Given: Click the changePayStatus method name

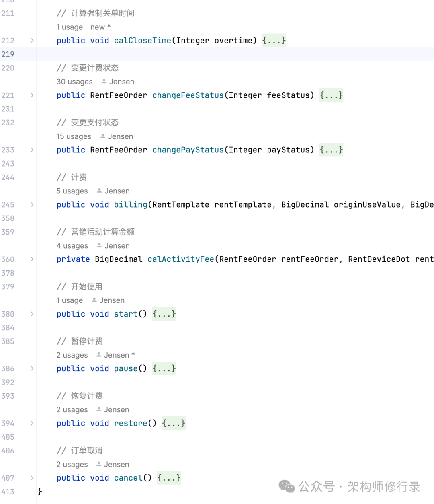Looking at the screenshot, I should coord(188,150).
